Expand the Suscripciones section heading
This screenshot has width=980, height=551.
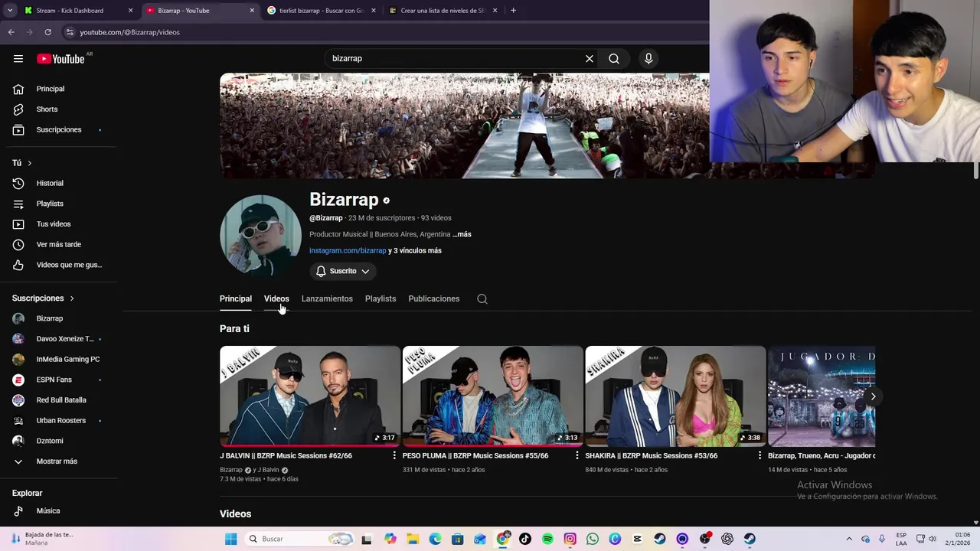point(43,298)
